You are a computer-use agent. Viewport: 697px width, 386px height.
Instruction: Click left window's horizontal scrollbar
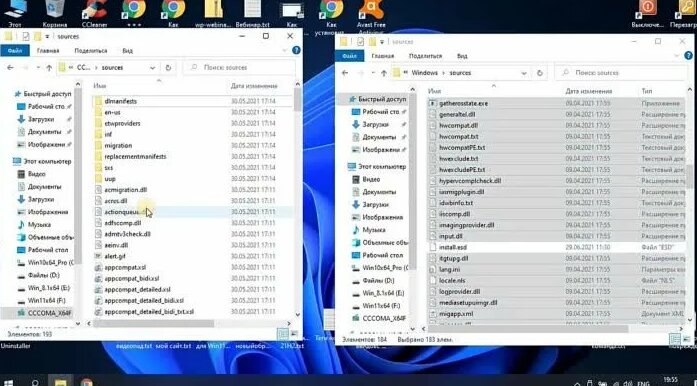(x=153, y=324)
